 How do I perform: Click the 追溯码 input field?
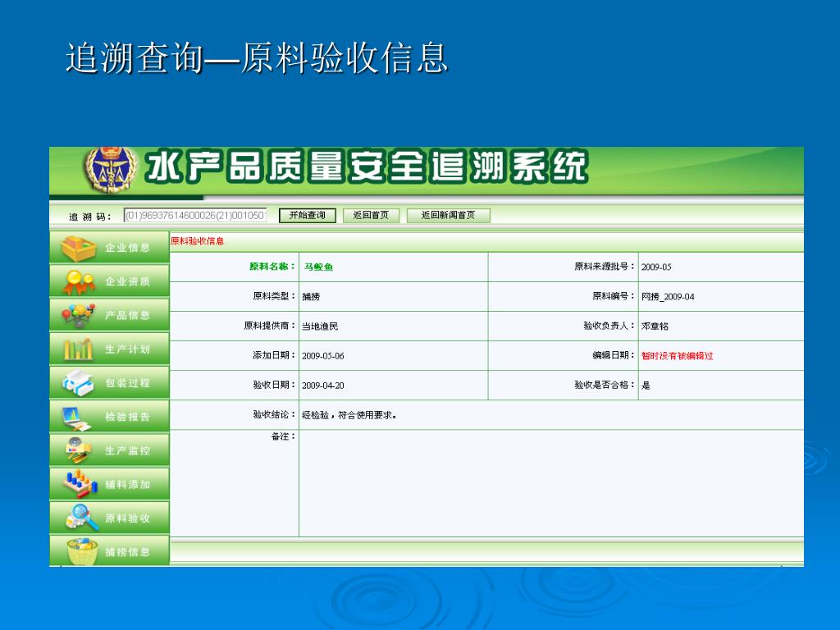[195, 216]
